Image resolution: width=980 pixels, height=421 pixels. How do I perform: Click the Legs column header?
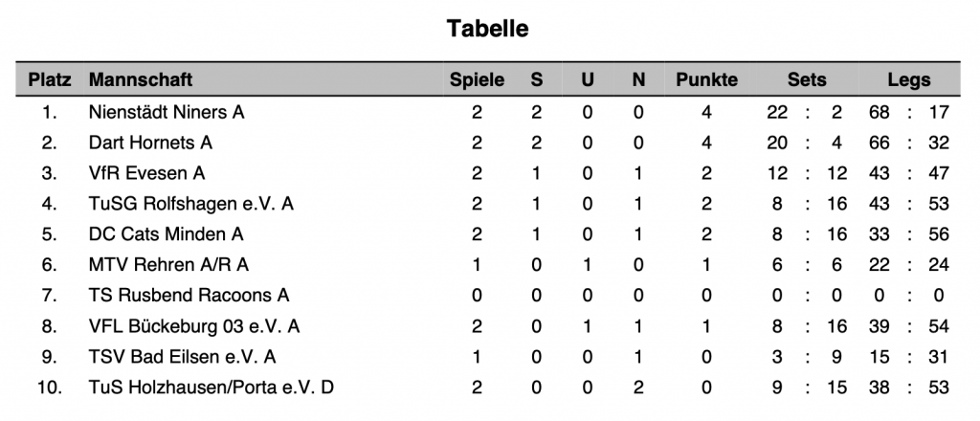pyautogui.click(x=908, y=80)
